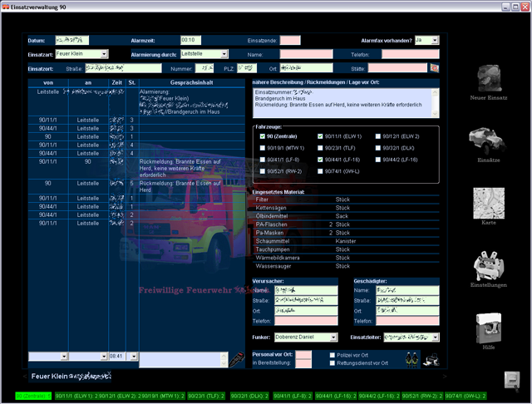Image resolution: width=532 pixels, height=404 pixels.
Task: Open the Funker dropdown
Action: [334, 337]
